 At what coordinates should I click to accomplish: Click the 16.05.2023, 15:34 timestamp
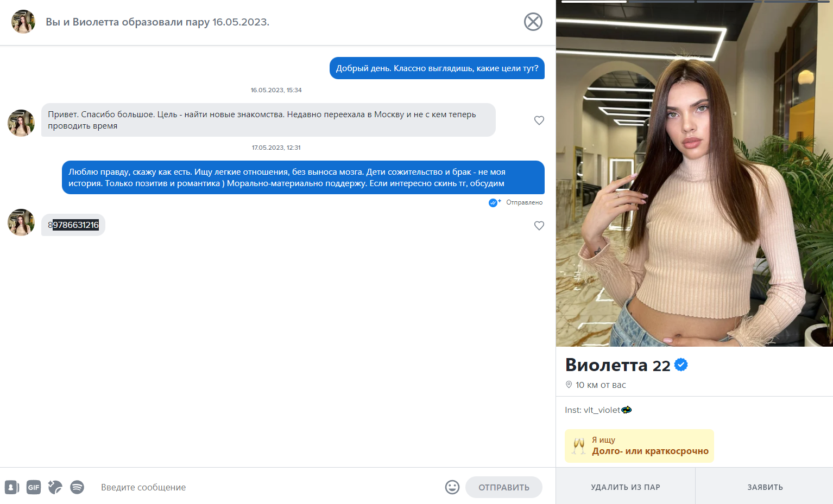coord(276,90)
